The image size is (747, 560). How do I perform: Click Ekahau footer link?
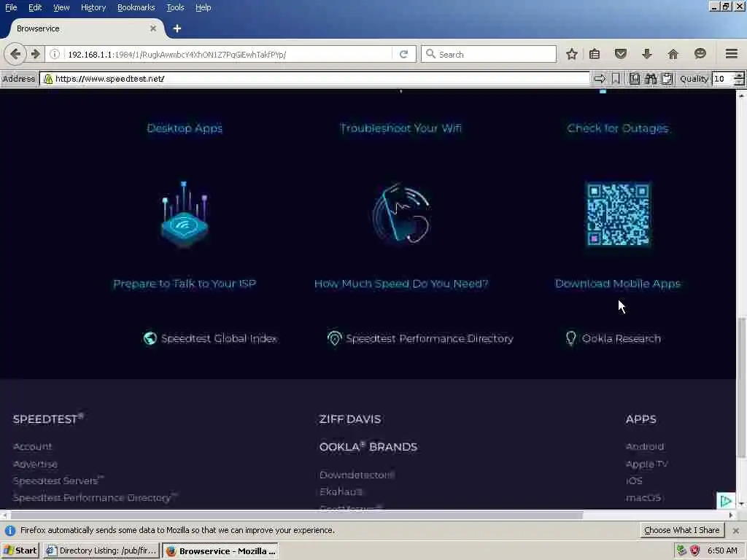341,491
